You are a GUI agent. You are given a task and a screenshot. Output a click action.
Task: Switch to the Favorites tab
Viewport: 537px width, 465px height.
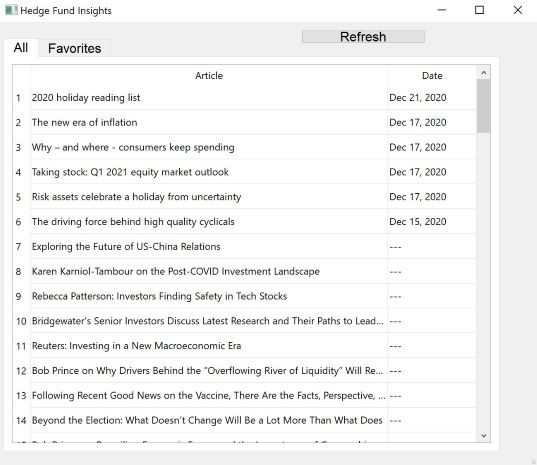coord(74,48)
